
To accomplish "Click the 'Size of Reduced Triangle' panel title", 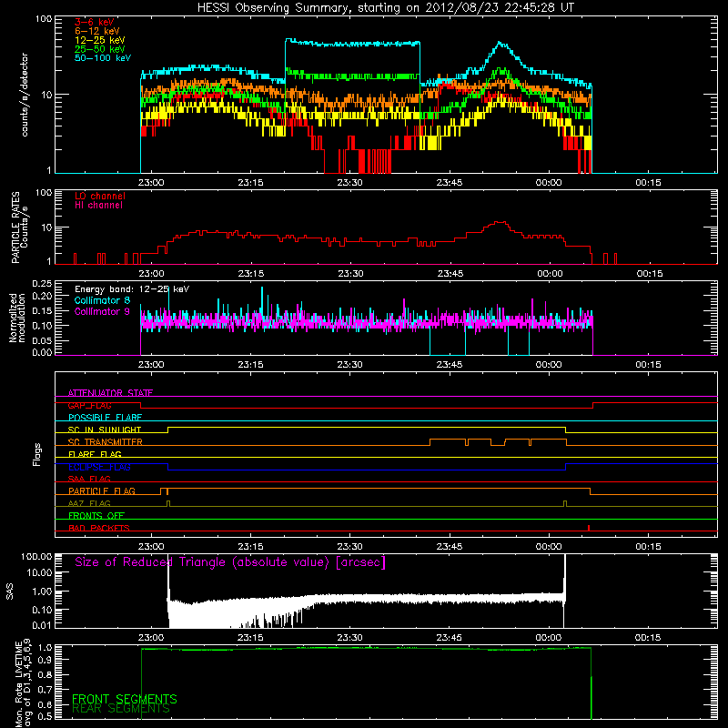I will coord(230,562).
